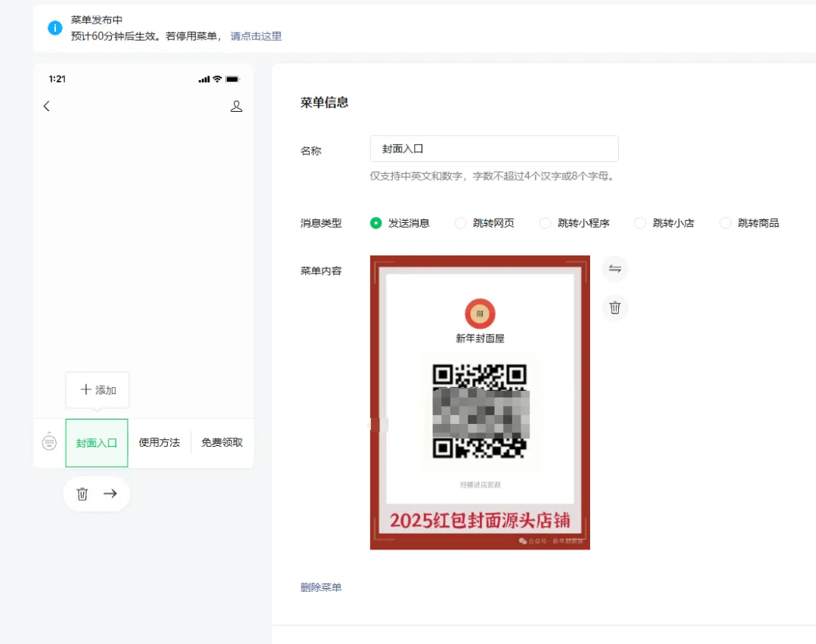Click the 名称 input field
Image resolution: width=816 pixels, height=644 pixels.
point(494,149)
